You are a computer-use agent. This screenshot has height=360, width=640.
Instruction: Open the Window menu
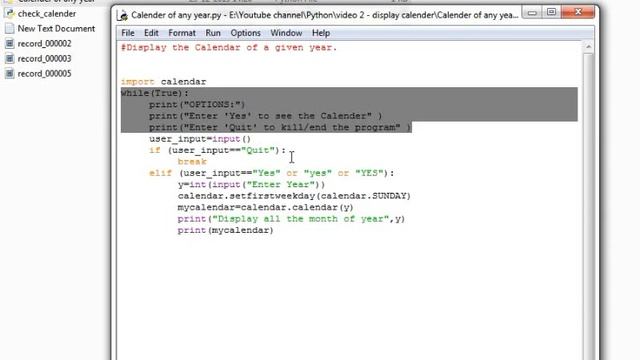(286, 33)
